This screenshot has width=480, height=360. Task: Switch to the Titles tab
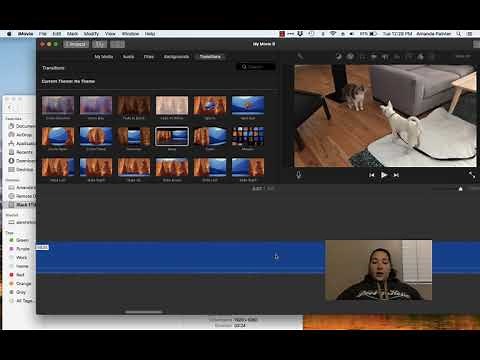click(149, 57)
